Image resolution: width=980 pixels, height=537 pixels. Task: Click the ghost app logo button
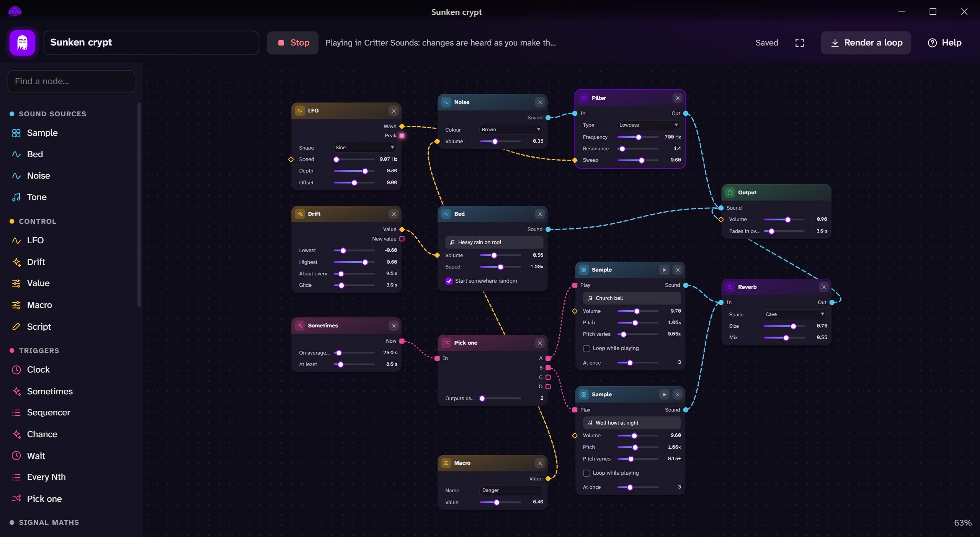(x=22, y=42)
